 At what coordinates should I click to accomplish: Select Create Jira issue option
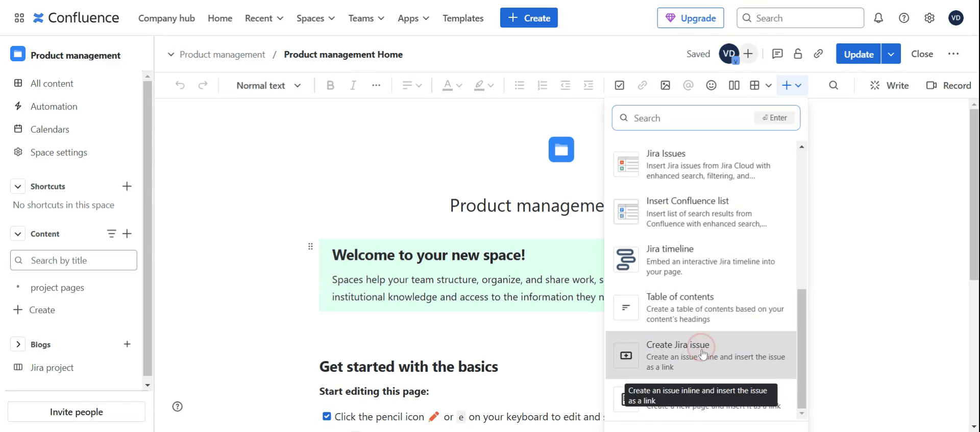point(701,355)
